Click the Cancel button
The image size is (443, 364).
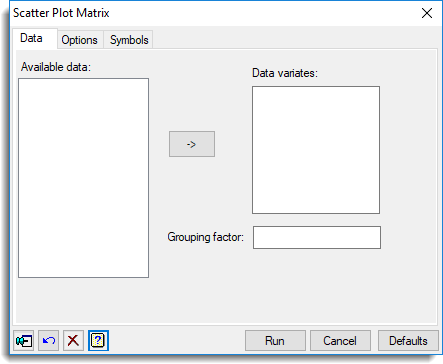340,341
